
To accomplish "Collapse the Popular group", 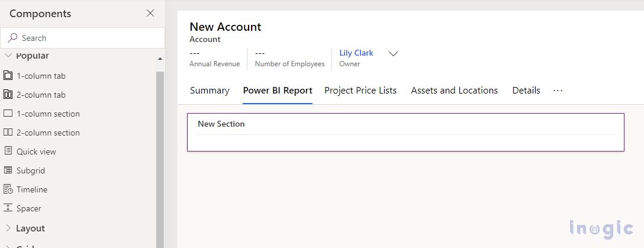I will click(8, 56).
